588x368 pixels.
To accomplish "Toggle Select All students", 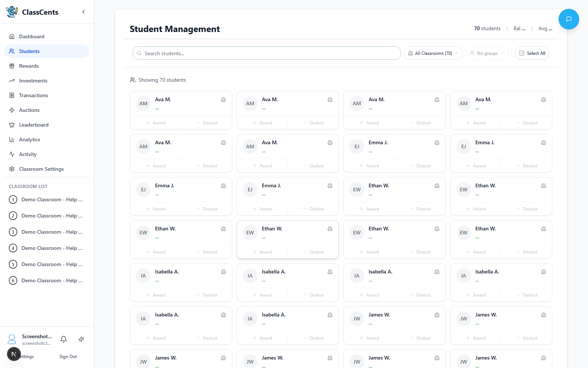I will [532, 53].
